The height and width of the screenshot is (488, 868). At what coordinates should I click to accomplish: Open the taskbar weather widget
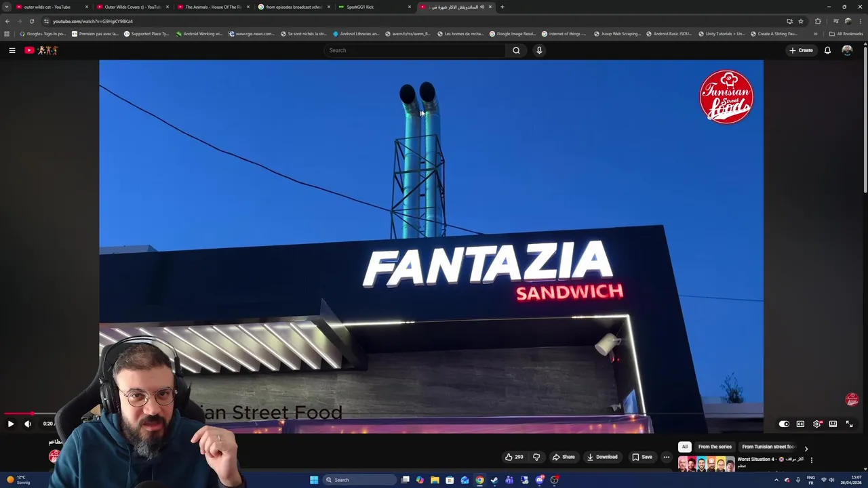click(18, 480)
